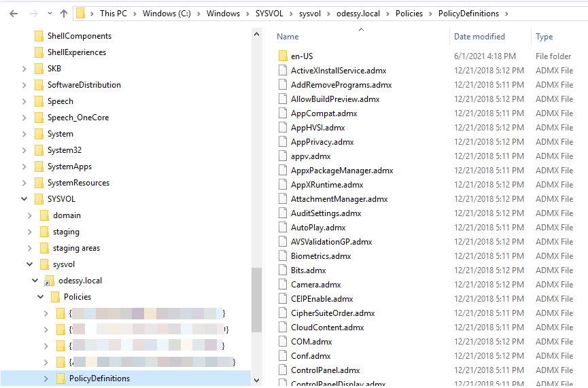Expand the Speech folder node

(x=24, y=101)
